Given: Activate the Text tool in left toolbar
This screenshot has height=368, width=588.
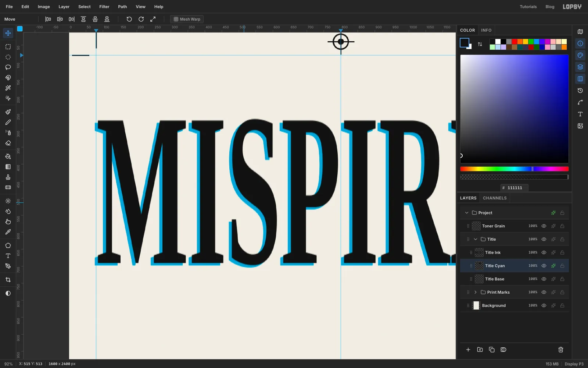Looking at the screenshot, I should pos(8,256).
